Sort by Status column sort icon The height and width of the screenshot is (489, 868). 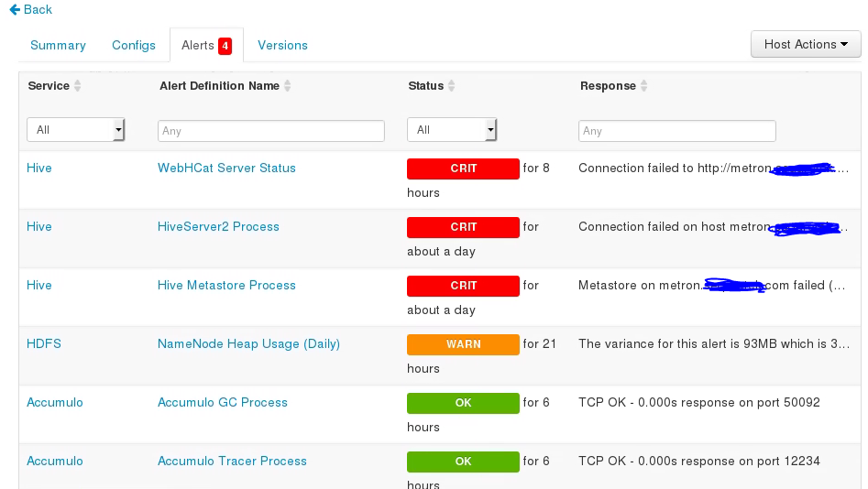452,86
